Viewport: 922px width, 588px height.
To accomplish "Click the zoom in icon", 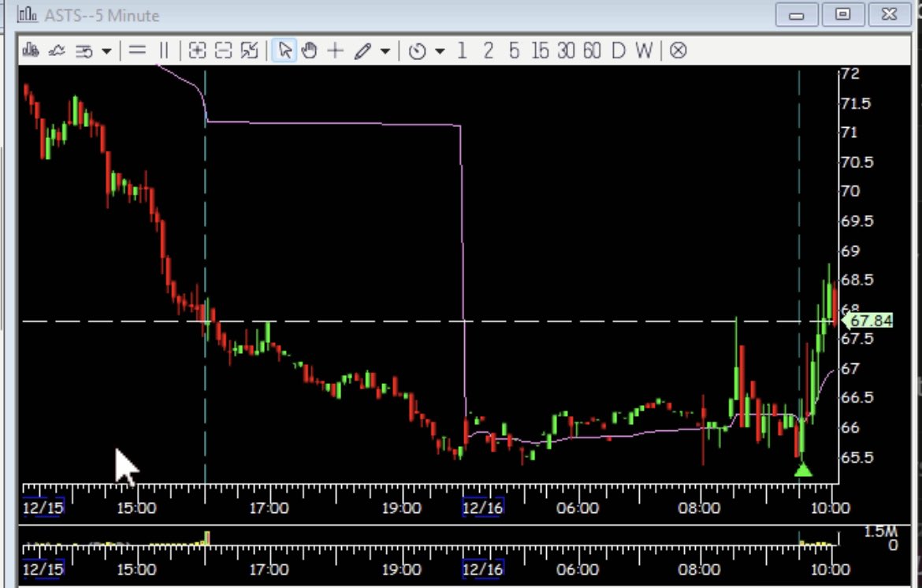I will point(197,50).
